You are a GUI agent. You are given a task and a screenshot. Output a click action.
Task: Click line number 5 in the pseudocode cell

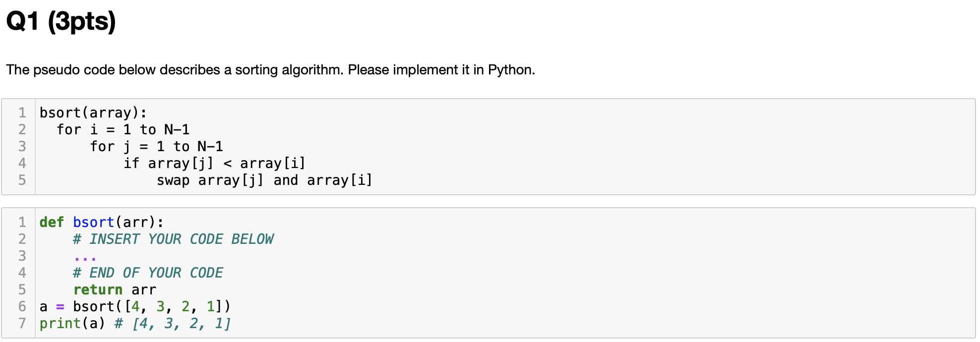tap(22, 180)
